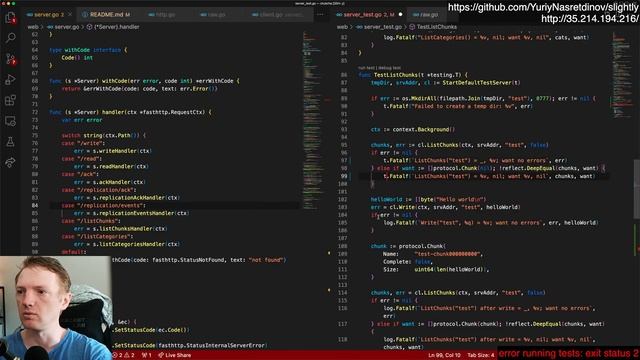Viewport: 640px width, 360px height.
Task: Click the function symbol icon before TestListChunks
Action: 412,27
